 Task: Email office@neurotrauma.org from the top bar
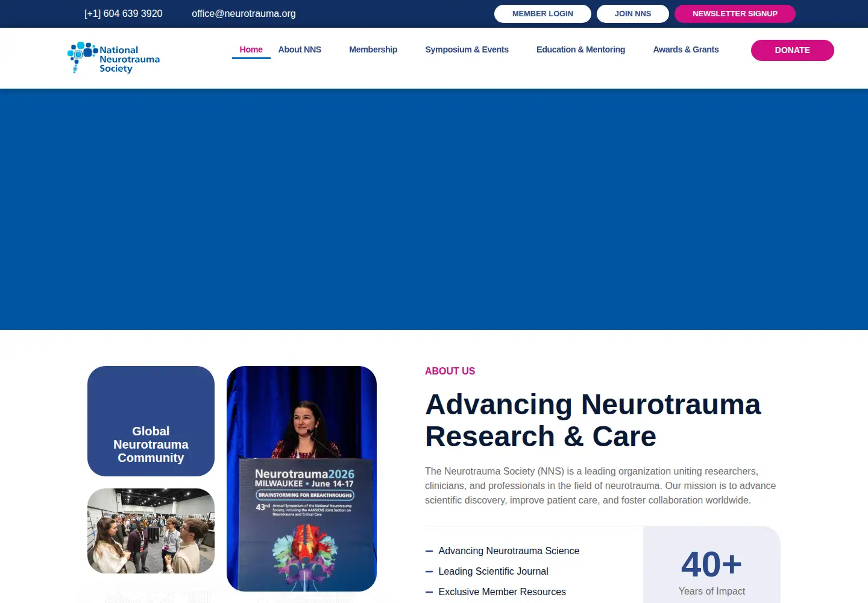click(x=244, y=13)
